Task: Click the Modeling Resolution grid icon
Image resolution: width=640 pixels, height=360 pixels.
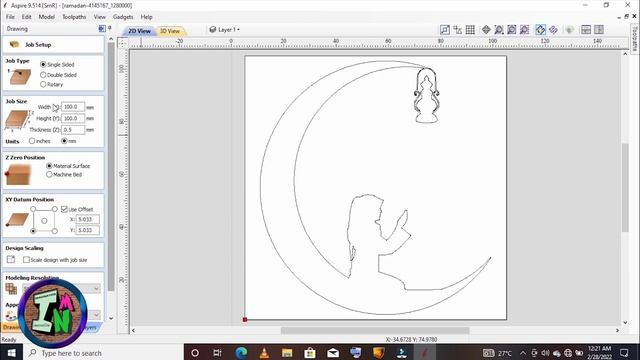Action: coord(11,289)
